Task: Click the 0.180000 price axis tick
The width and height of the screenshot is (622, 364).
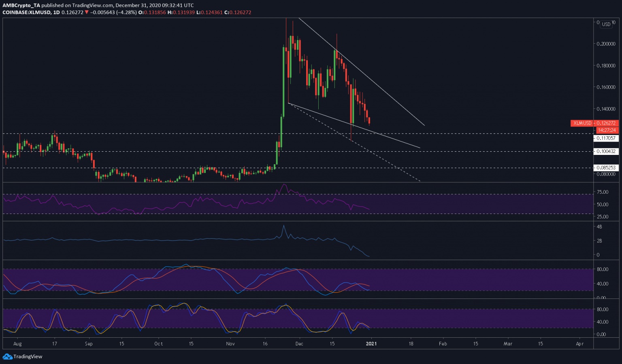Action: (x=606, y=66)
